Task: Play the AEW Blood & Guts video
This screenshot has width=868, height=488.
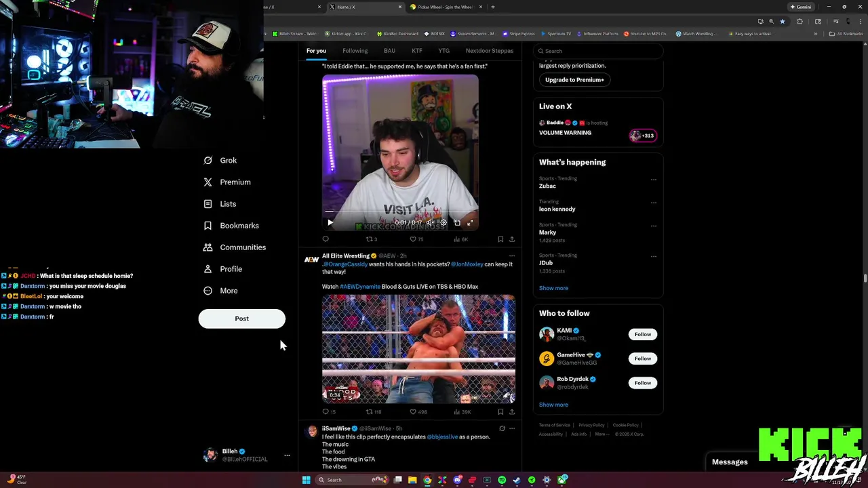Action: [418, 349]
